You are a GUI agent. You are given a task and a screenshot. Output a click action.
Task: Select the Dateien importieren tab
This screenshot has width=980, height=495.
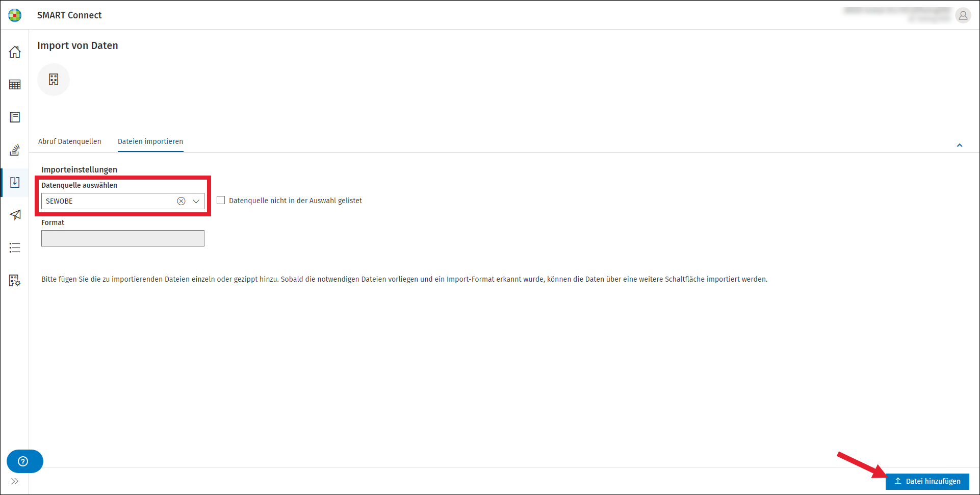tap(150, 141)
